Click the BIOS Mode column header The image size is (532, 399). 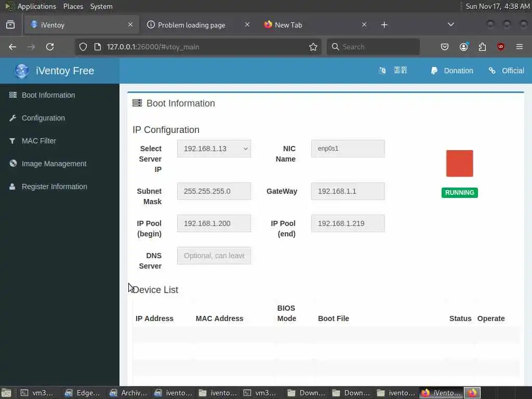tap(287, 313)
